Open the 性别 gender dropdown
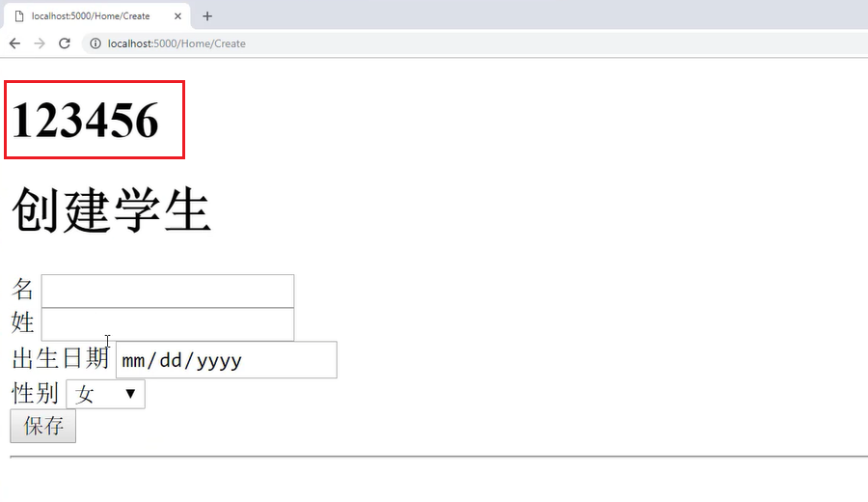 click(x=106, y=394)
